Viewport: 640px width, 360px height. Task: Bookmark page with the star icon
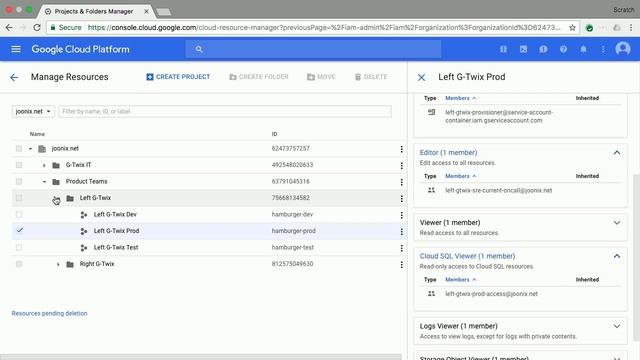point(572,28)
